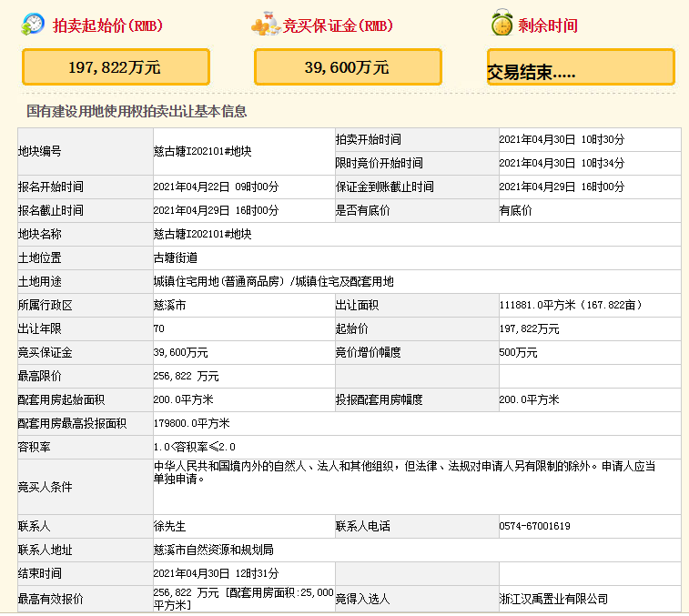Click the auction starting price icon
The height and width of the screenshot is (616, 689).
click(34, 25)
